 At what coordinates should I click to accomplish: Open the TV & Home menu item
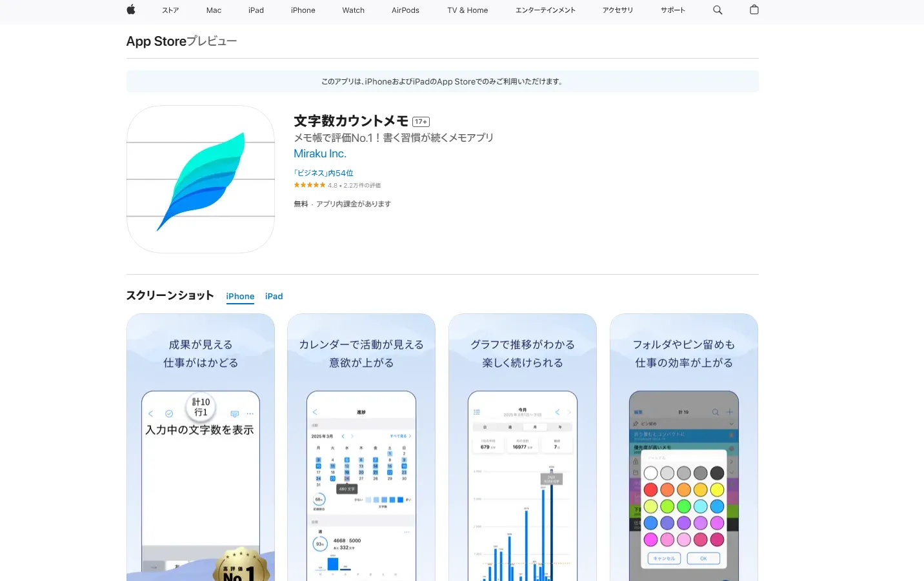click(x=468, y=10)
